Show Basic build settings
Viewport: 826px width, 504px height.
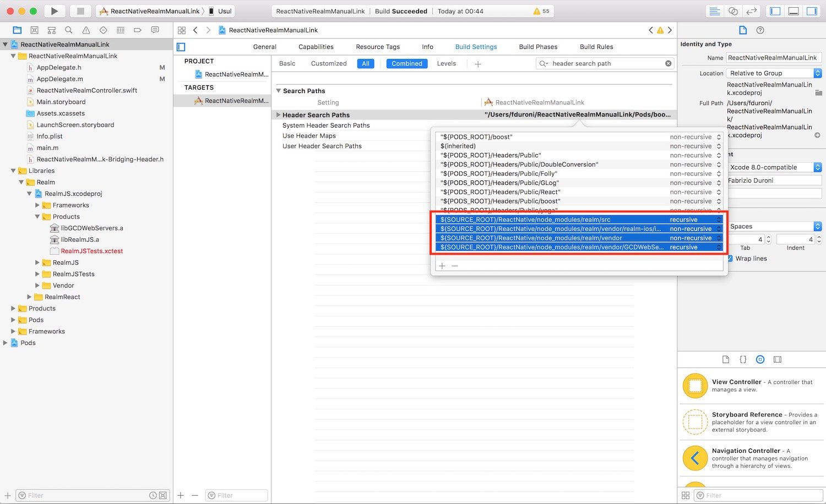pyautogui.click(x=287, y=63)
